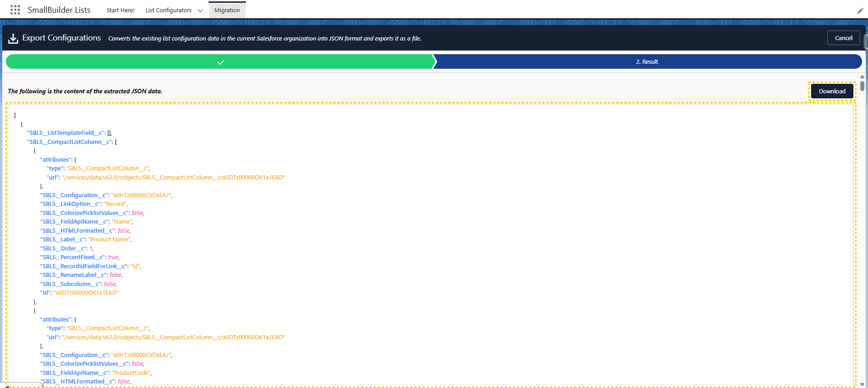Viewport: 868px width, 388px height.
Task: Click the SmallBuilder Lists app name
Action: (x=59, y=10)
